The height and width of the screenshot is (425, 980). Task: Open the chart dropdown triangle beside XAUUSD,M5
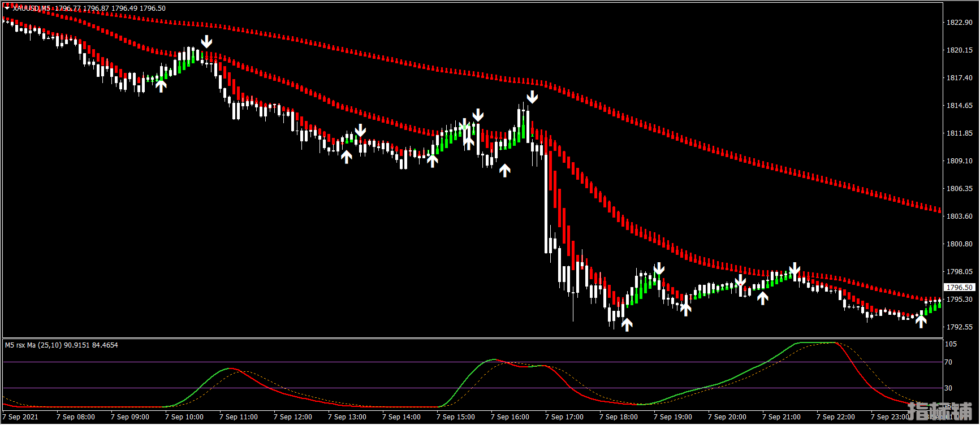pos(7,8)
